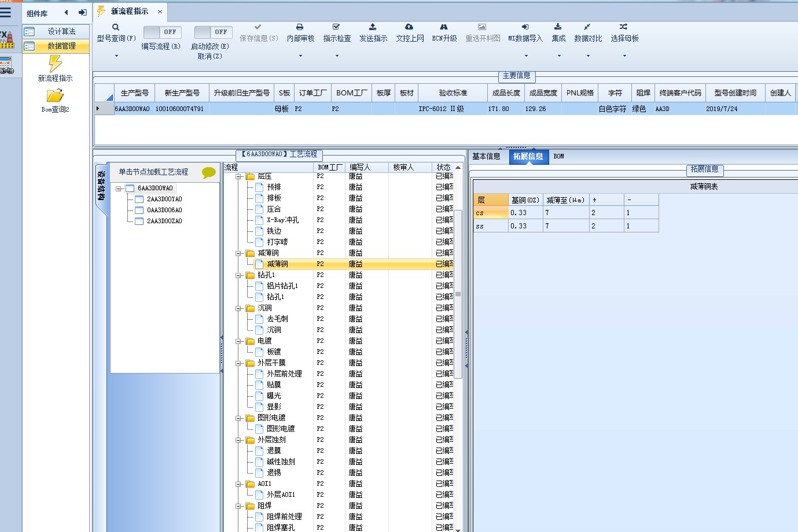Open Bom查询2 folder icon
This screenshot has height=532, width=798.
[x=55, y=95]
